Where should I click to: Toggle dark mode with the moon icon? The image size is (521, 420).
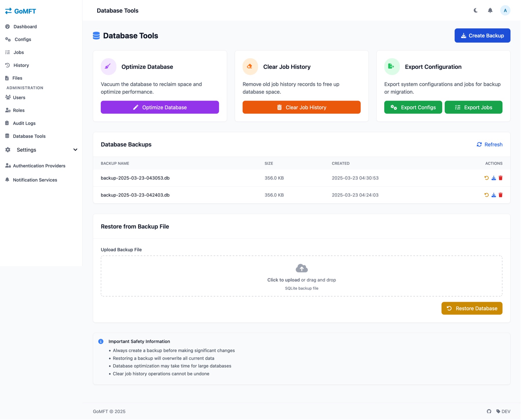pos(476,10)
